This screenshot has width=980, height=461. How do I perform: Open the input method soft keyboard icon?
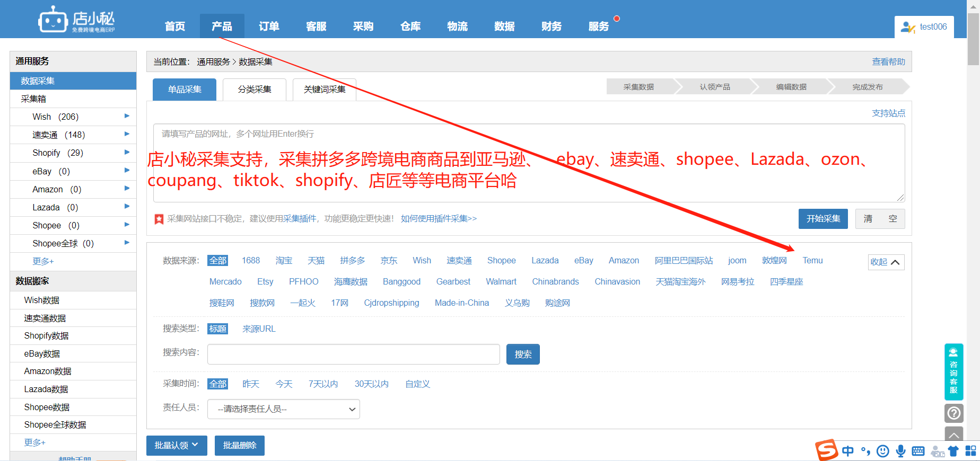click(918, 451)
